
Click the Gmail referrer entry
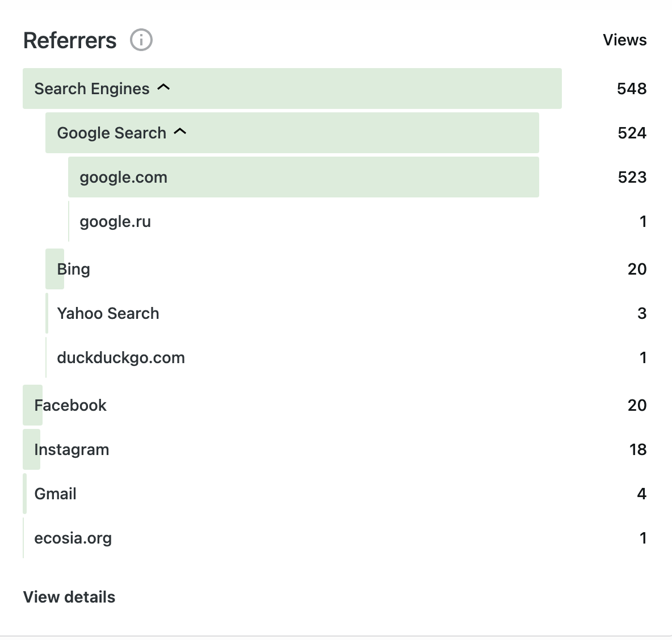click(x=56, y=494)
